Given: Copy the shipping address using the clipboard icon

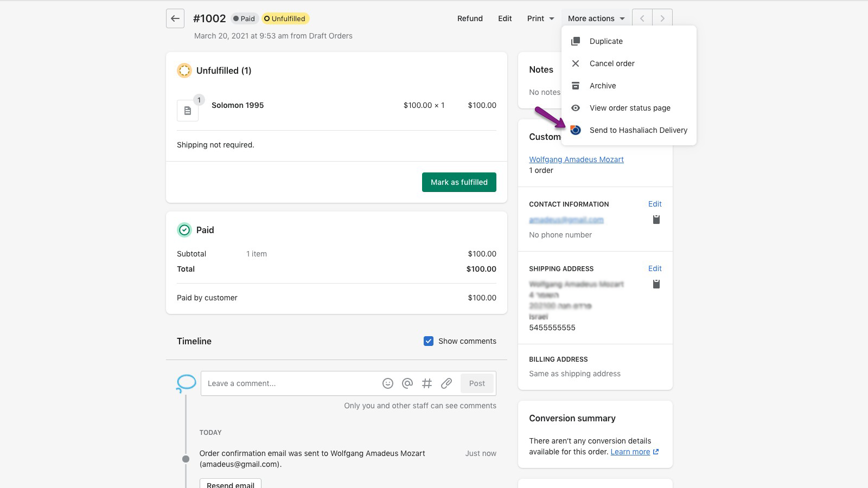Looking at the screenshot, I should pyautogui.click(x=656, y=284).
